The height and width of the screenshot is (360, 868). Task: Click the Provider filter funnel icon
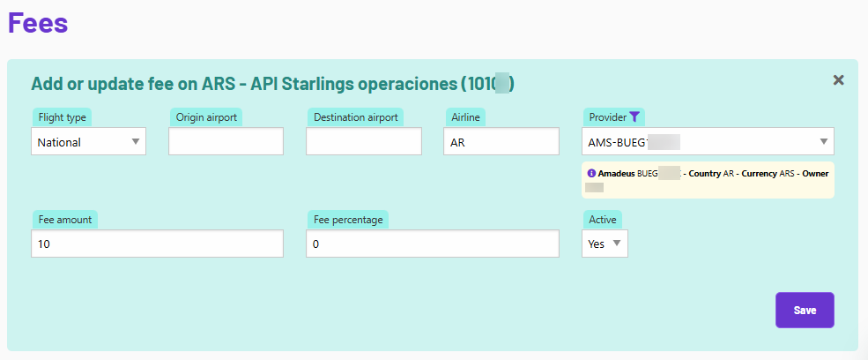click(x=634, y=117)
